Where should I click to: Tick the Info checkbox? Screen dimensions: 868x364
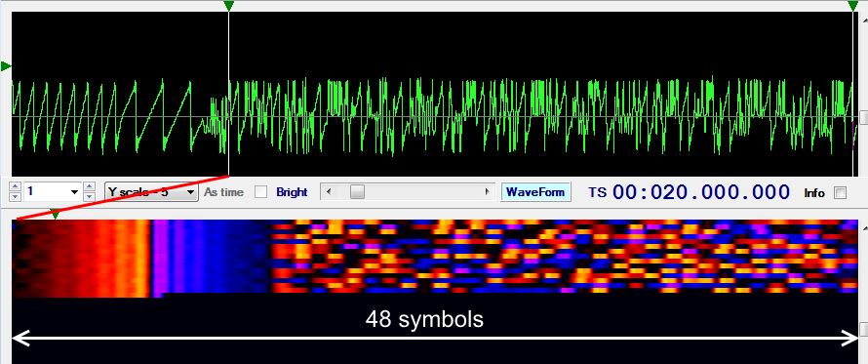pos(841,193)
